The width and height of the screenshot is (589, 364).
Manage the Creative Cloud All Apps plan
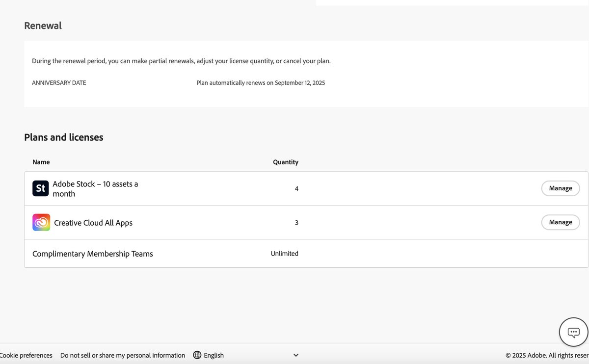[x=561, y=222]
